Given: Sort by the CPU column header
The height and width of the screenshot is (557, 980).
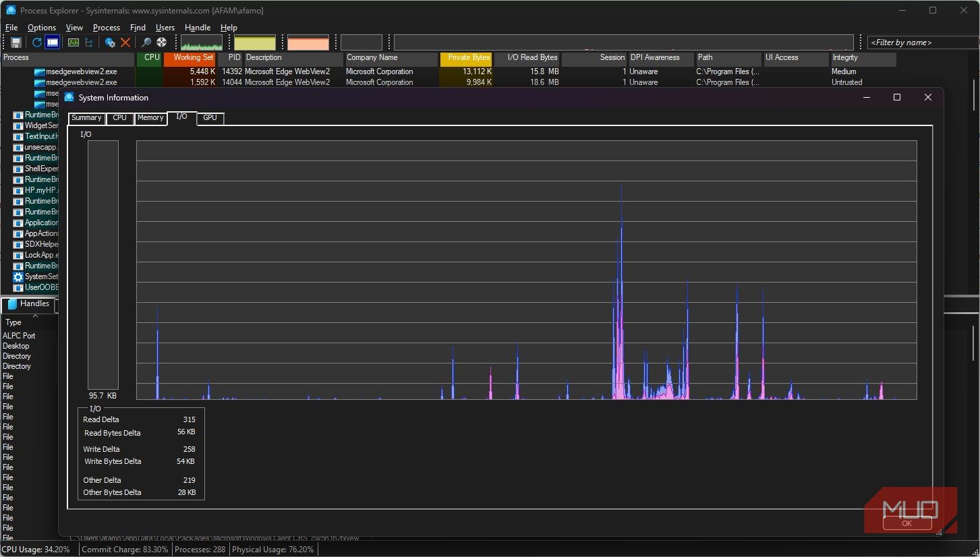Looking at the screenshot, I should 149,58.
